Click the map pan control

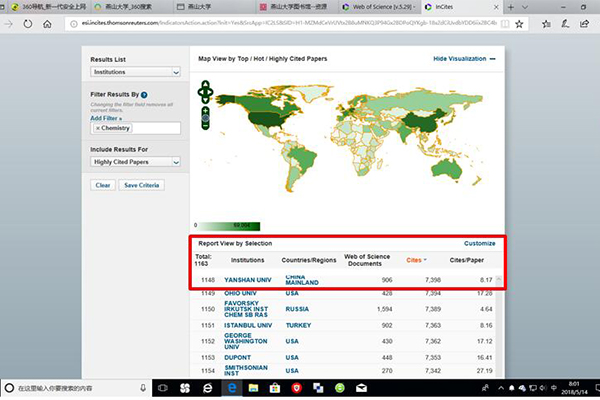pyautogui.click(x=207, y=93)
